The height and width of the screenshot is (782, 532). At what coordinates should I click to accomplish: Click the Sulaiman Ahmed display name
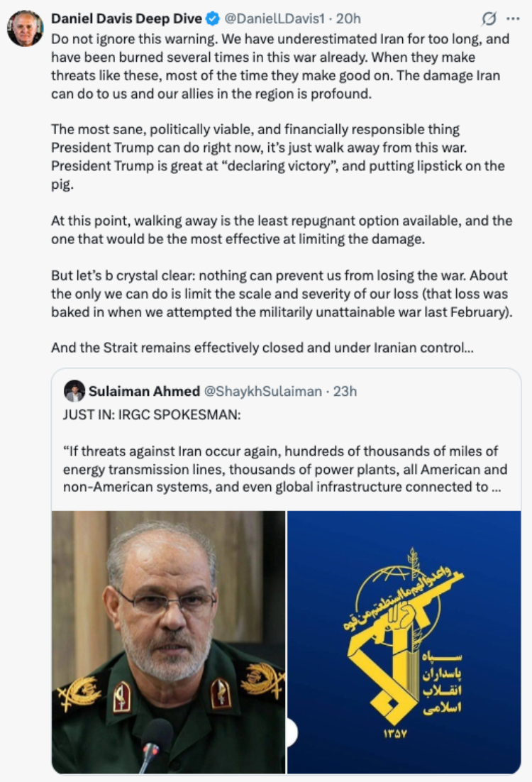(144, 391)
